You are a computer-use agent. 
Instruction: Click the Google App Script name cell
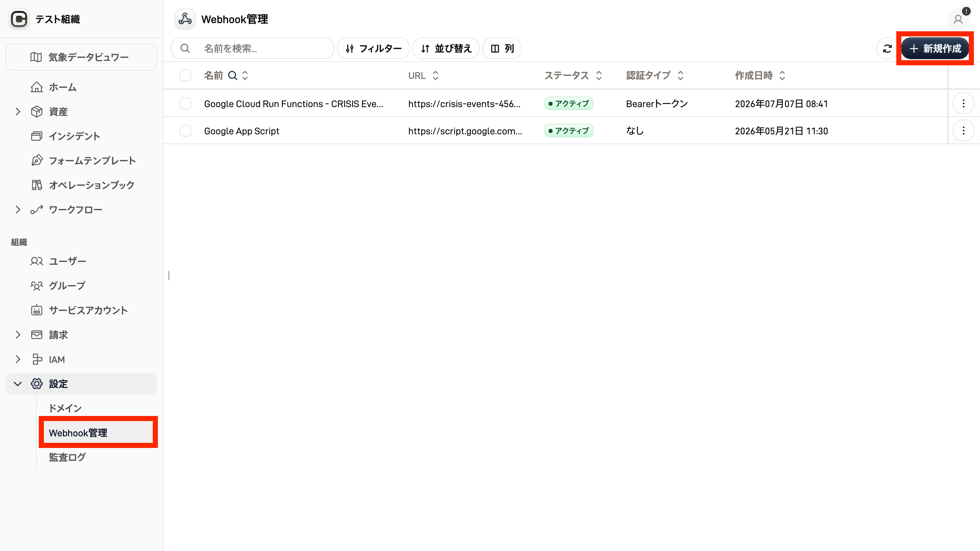[242, 131]
